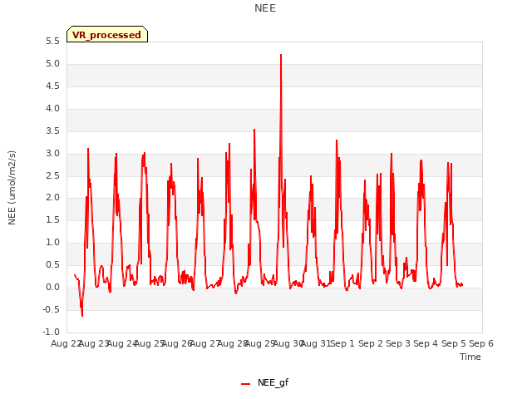The height and width of the screenshot is (399, 532).
Task: Click the 0.5 y-axis tick value
Action: (52, 264)
